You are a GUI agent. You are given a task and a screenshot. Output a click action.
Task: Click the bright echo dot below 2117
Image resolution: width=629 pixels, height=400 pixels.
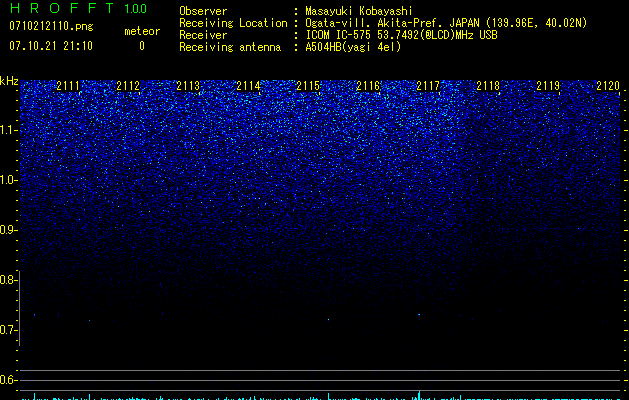pos(419,315)
